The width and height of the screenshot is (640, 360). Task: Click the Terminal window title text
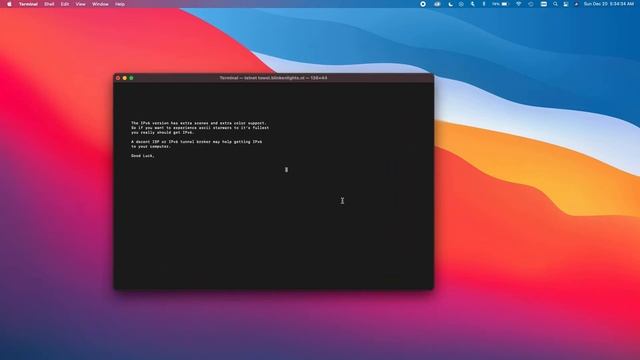273,78
